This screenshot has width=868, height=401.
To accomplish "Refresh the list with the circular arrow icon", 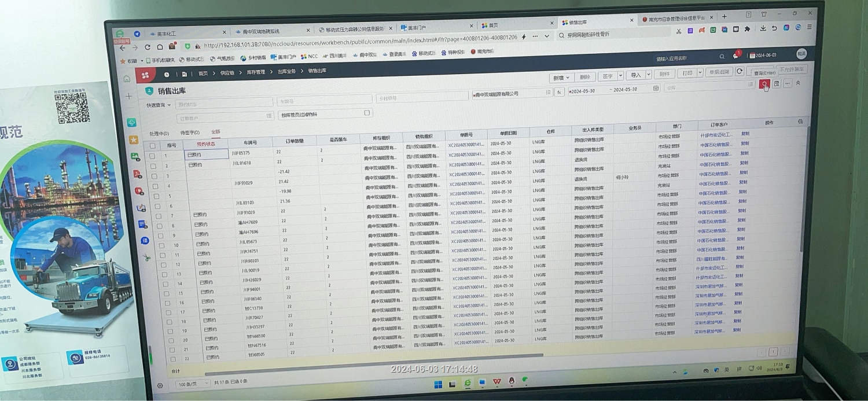I will 739,72.
